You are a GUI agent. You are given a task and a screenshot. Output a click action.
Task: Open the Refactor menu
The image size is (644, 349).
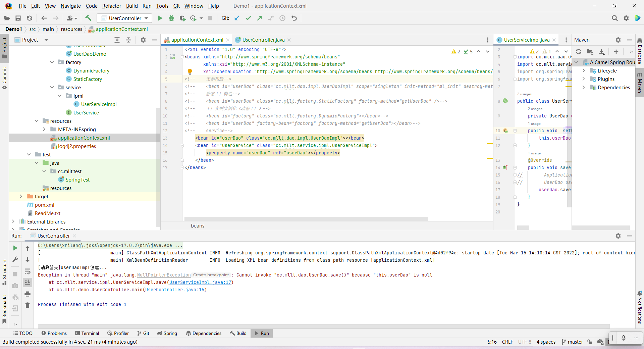(x=112, y=6)
